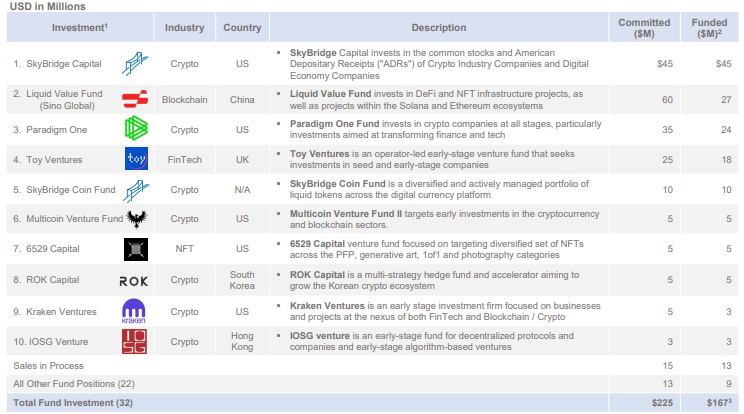744x414 pixels.
Task: Click the Toy Ventures logo icon
Action: (x=136, y=159)
